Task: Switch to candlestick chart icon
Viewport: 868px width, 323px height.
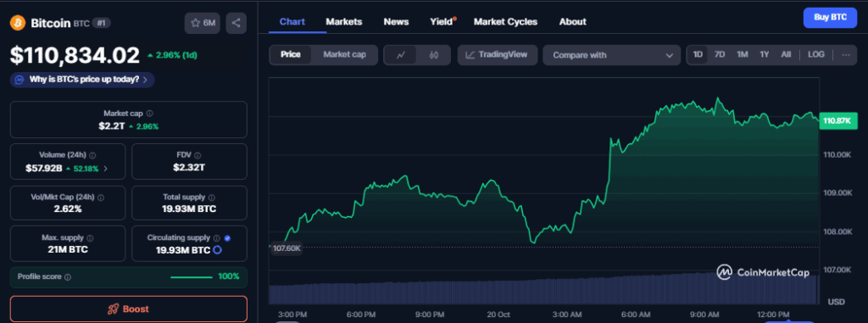Action: tap(433, 55)
